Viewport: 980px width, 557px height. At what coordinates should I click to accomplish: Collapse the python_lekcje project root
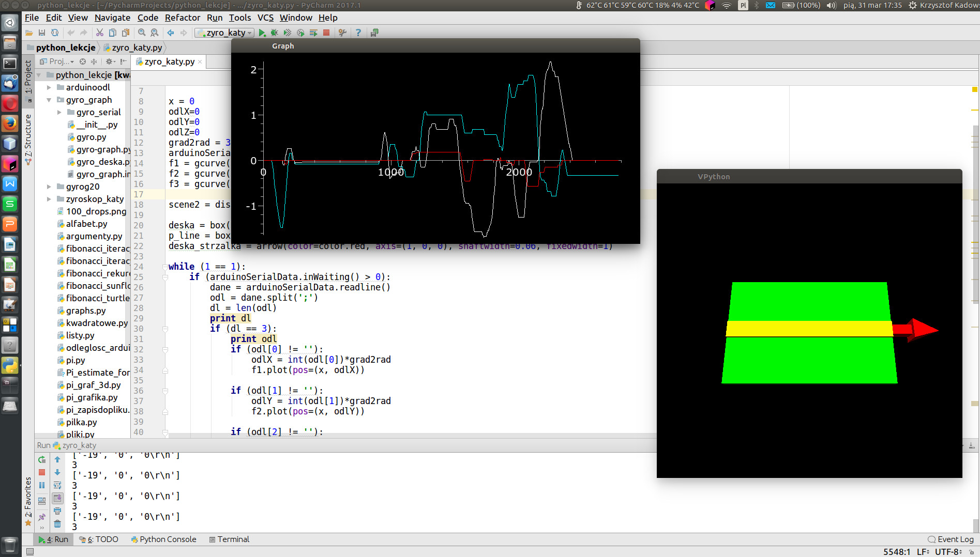[x=39, y=75]
